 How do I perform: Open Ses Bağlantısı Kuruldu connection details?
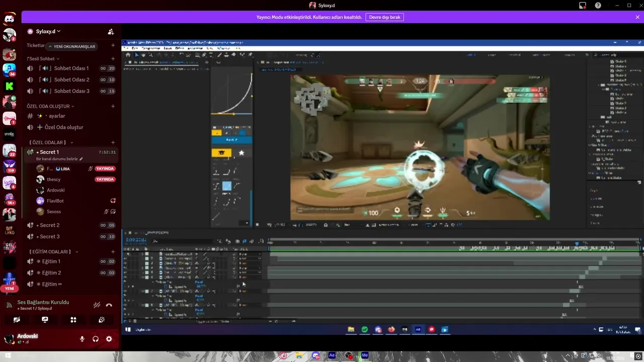(43, 302)
